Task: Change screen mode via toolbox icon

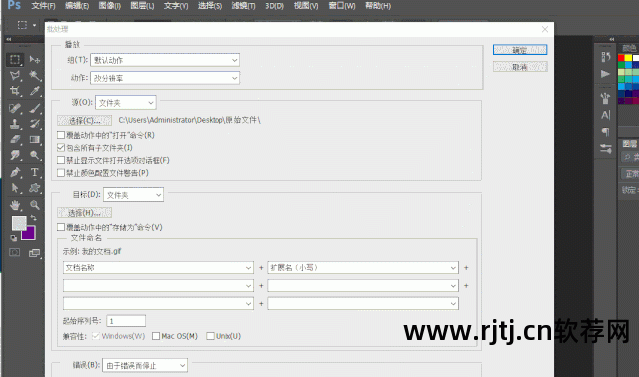Action: click(x=35, y=253)
